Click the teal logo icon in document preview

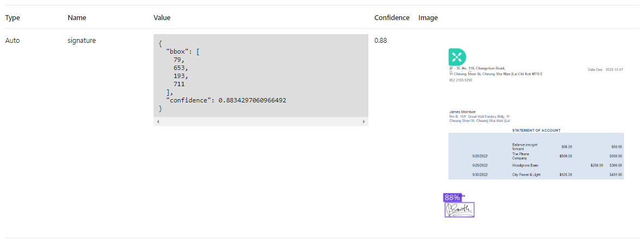click(x=457, y=57)
